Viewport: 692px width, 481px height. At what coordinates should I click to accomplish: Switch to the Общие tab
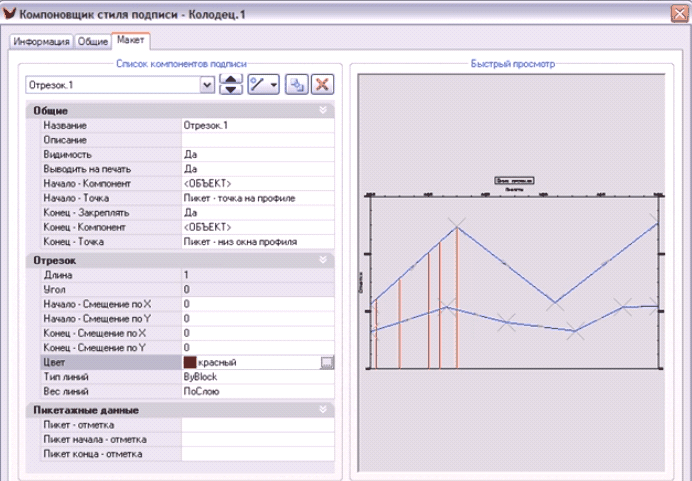tap(93, 42)
